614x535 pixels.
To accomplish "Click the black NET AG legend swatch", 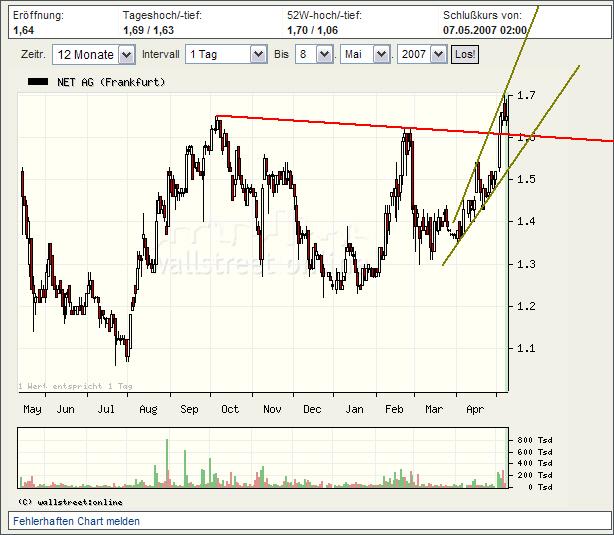I will click(x=35, y=82).
